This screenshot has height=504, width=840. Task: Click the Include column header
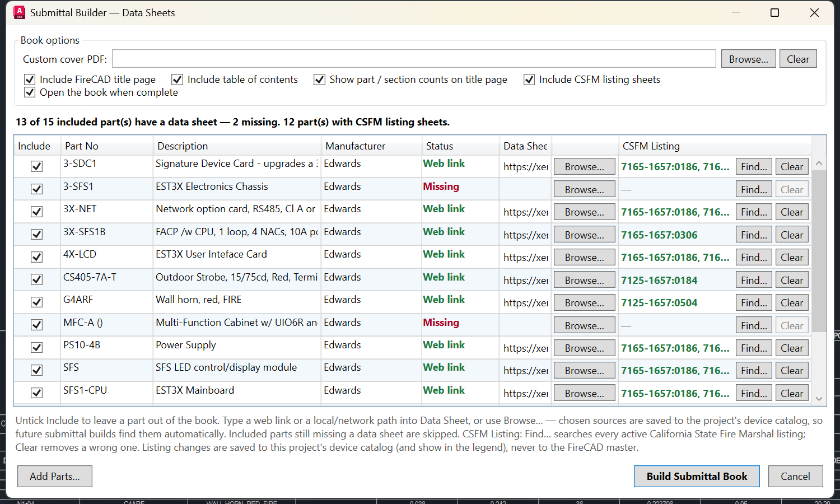click(x=36, y=146)
